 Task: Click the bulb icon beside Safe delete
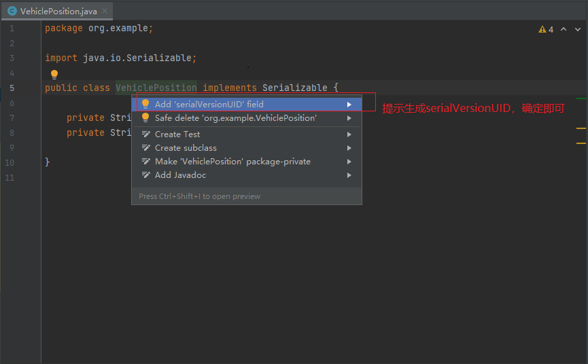145,118
